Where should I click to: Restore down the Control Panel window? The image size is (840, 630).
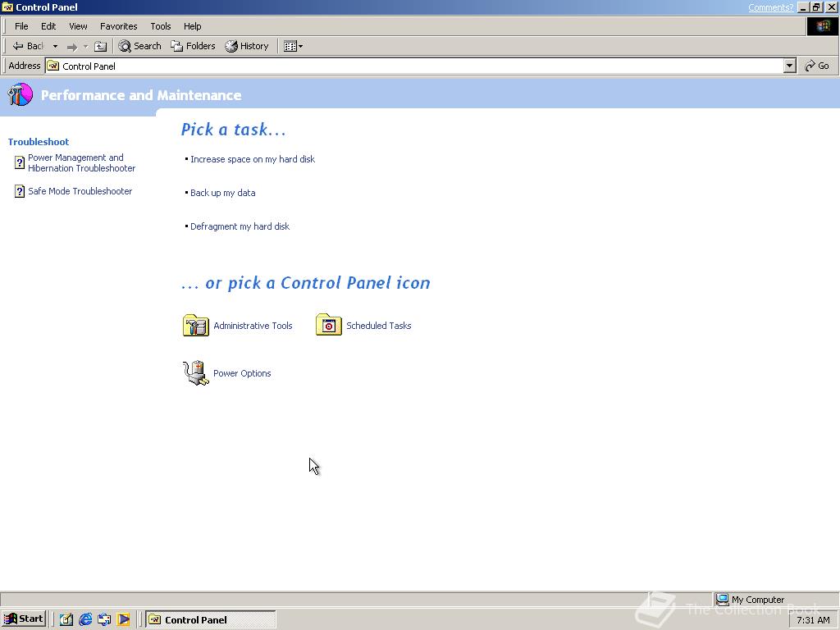(816, 7)
